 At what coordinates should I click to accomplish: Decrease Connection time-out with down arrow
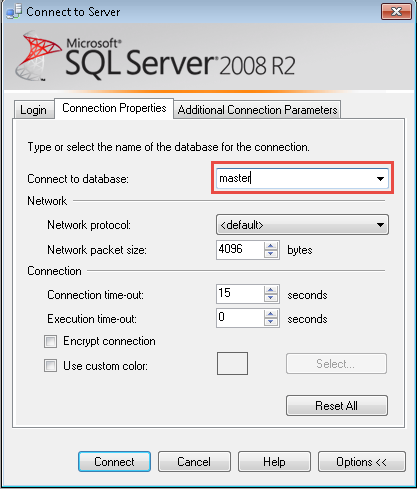tap(271, 298)
